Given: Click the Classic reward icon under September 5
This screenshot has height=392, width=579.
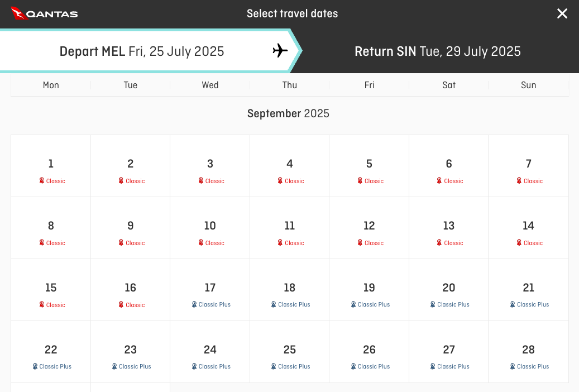Looking at the screenshot, I should click(x=359, y=181).
